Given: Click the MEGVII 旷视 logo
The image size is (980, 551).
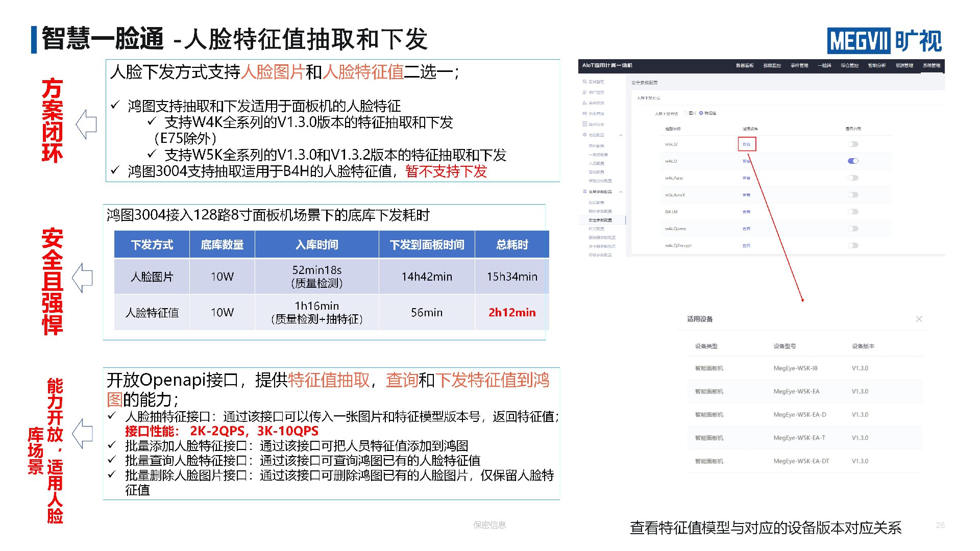Looking at the screenshot, I should point(885,41).
